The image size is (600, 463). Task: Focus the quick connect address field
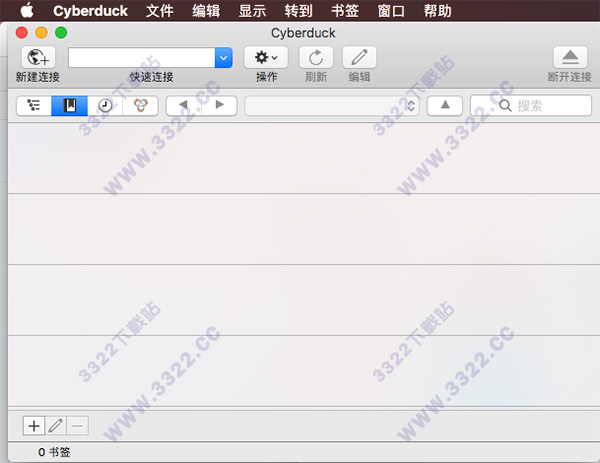tap(142, 58)
